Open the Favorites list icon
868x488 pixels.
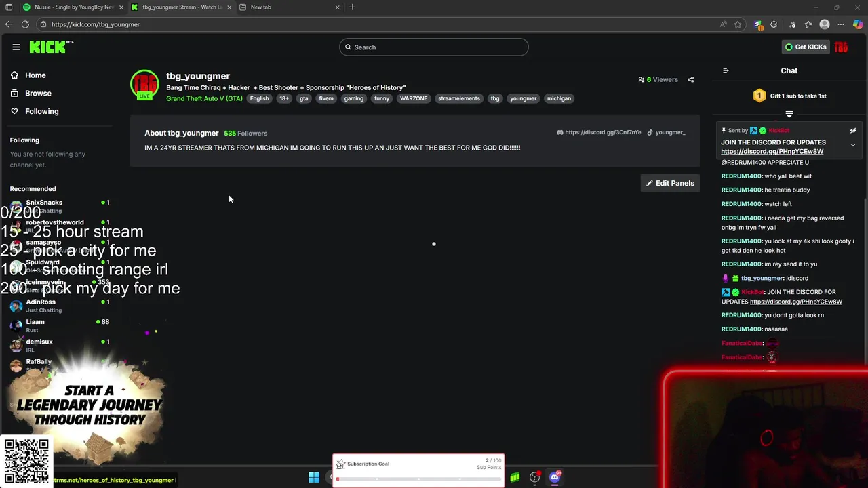(x=808, y=24)
